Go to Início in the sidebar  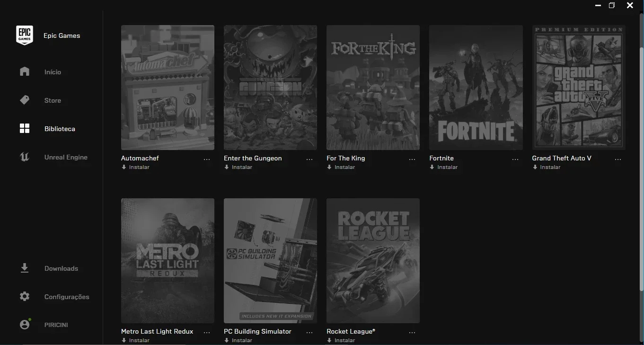point(53,72)
